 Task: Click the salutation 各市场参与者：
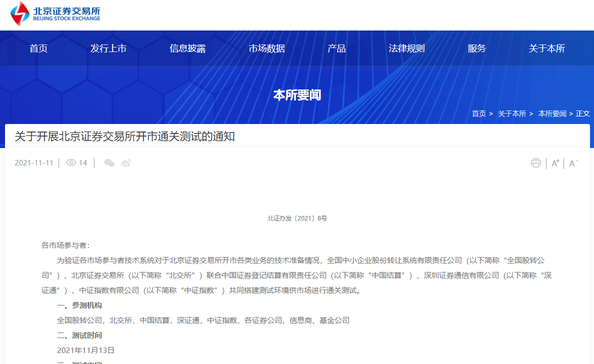click(65, 245)
